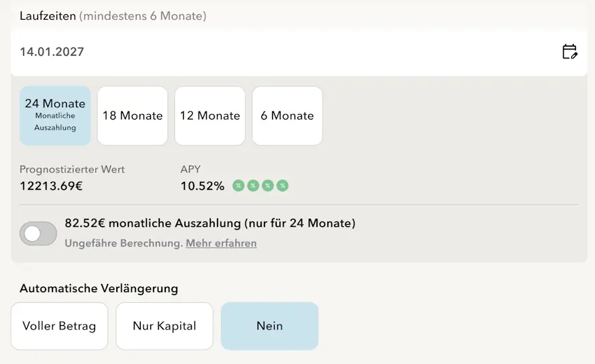Set auto-renewal to Voller Betrag
The image size is (595, 364).
59,326
